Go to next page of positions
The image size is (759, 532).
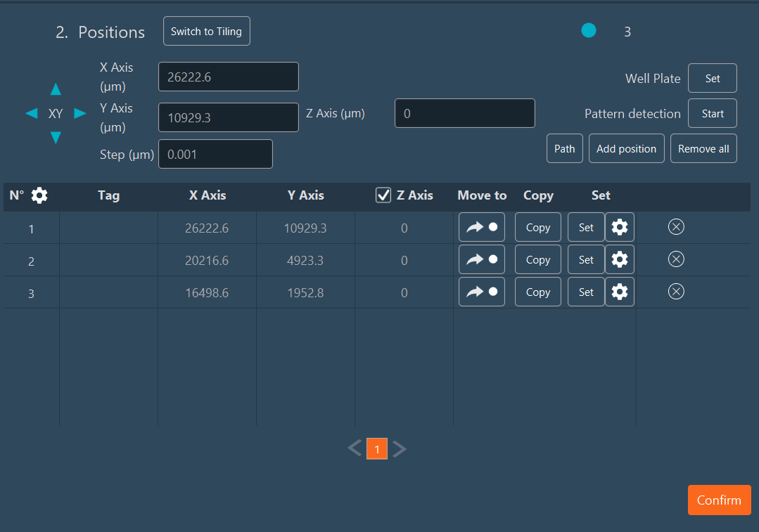[400, 448]
